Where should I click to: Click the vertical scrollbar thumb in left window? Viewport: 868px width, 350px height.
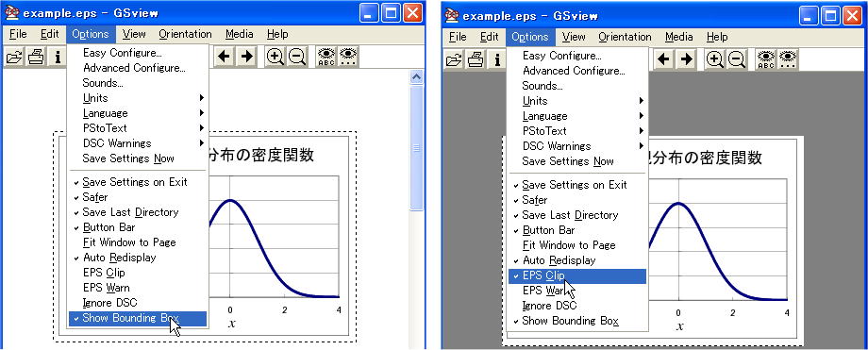point(417,147)
